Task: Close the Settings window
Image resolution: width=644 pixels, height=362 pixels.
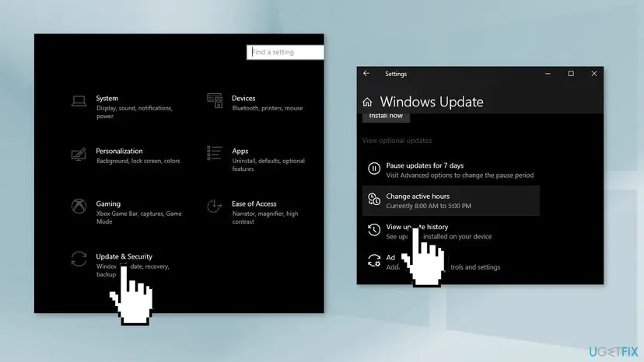Action: [x=594, y=74]
